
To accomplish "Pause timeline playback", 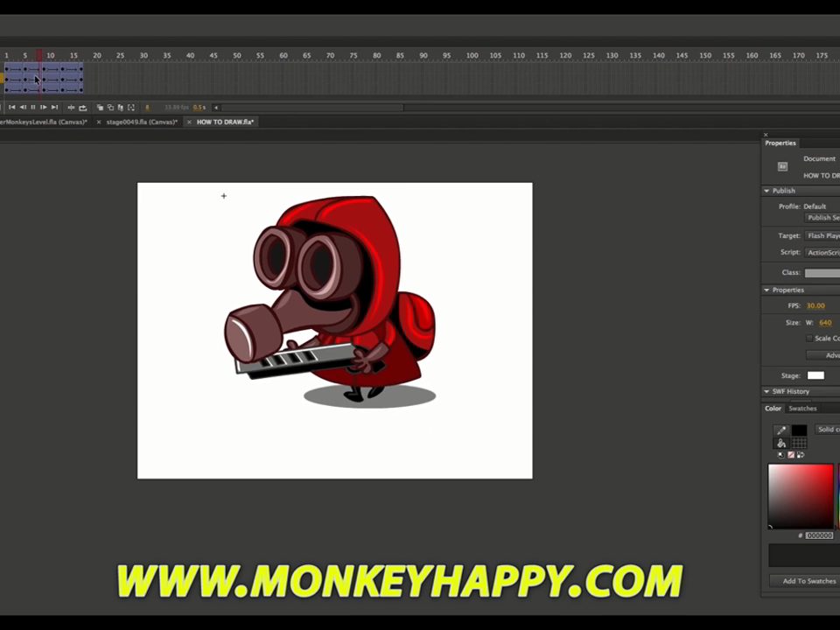I will point(32,107).
